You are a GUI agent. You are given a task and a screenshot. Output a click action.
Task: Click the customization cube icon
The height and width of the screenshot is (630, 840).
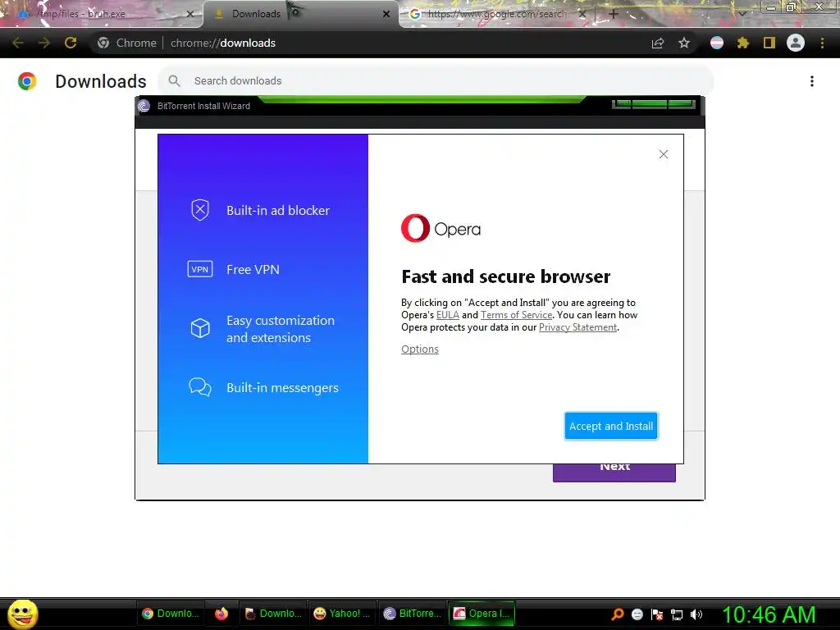200,328
